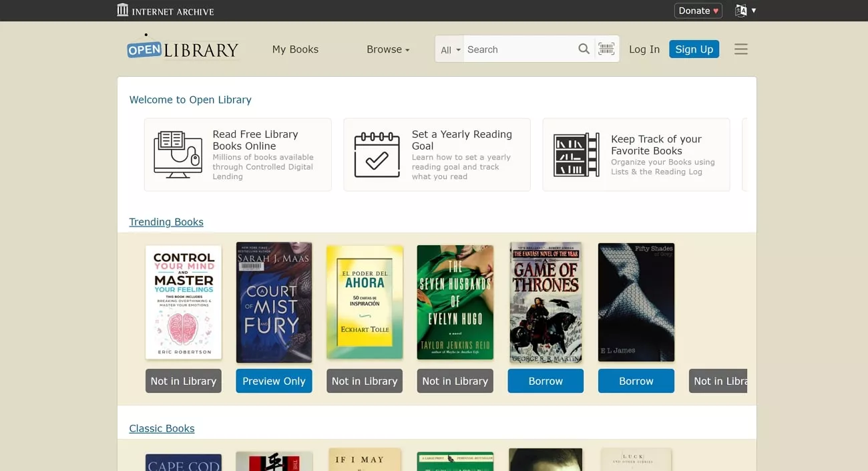Open the hamburger menu

(x=741, y=49)
